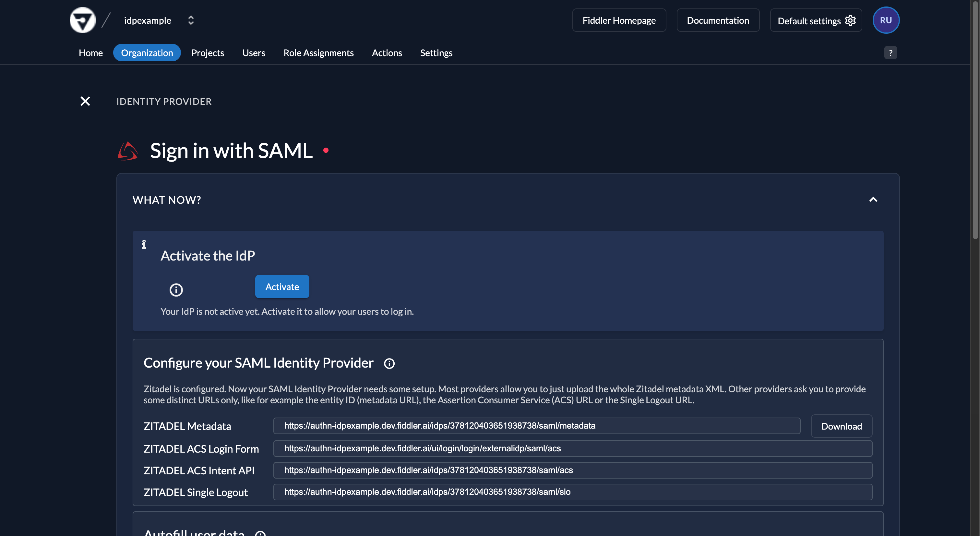This screenshot has height=536, width=980.
Task: Open the Role Assignments tab
Action: (318, 53)
